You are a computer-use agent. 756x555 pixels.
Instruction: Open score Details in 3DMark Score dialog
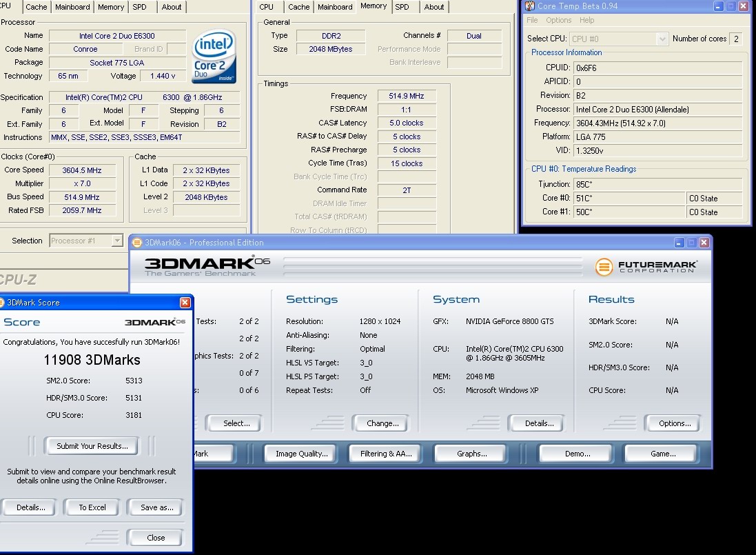[x=30, y=507]
